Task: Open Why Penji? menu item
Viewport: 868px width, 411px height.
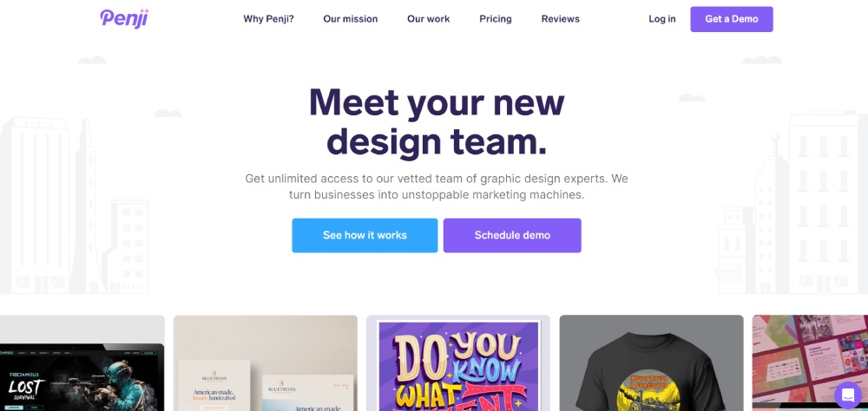Action: (x=268, y=19)
